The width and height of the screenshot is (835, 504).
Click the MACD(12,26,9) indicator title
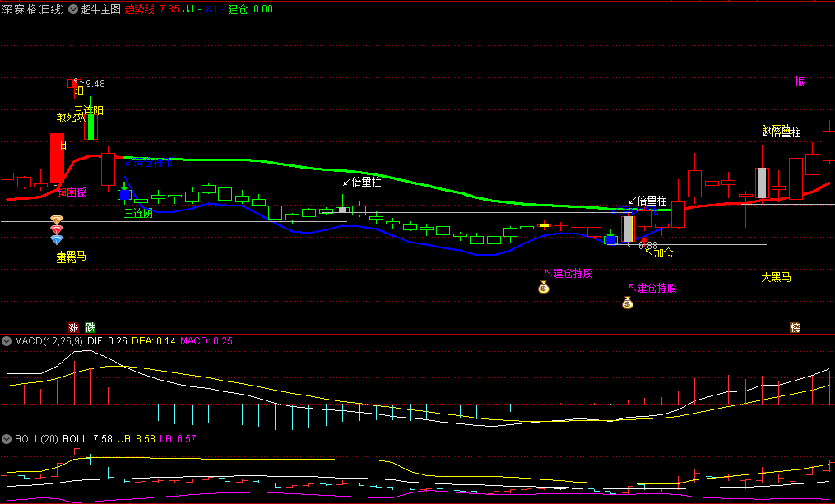tap(49, 341)
